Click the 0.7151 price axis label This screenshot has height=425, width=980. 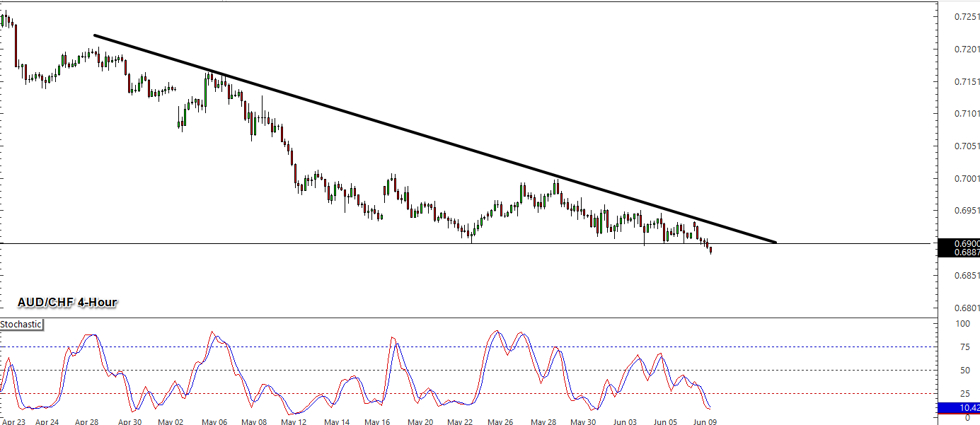[966, 81]
